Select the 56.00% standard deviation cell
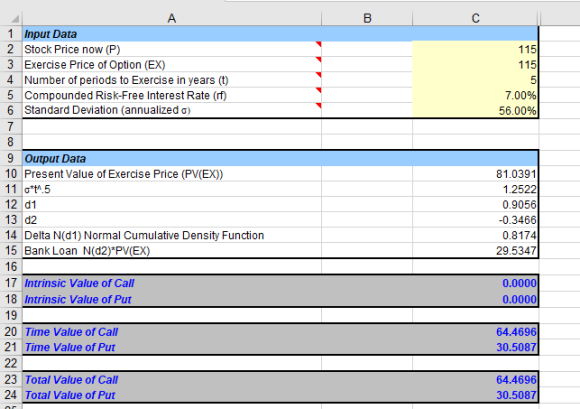Viewport: 580px width, 409px height. pyautogui.click(x=475, y=111)
